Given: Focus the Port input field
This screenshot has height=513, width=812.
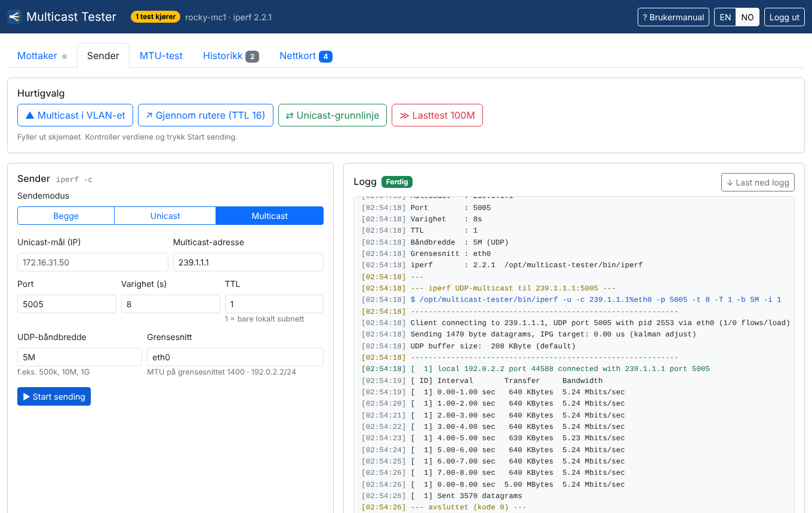Looking at the screenshot, I should (x=67, y=304).
